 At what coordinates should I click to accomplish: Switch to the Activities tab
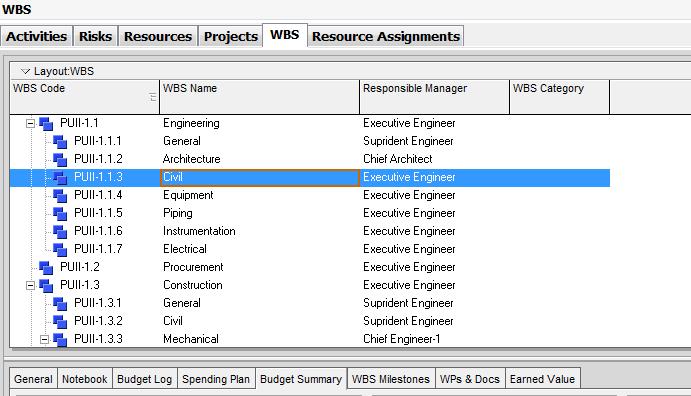tap(37, 36)
